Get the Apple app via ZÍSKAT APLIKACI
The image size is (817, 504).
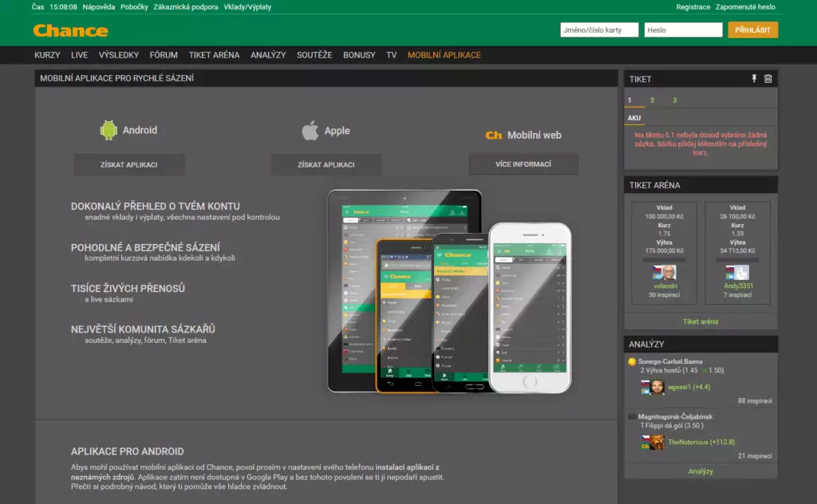pyautogui.click(x=326, y=164)
